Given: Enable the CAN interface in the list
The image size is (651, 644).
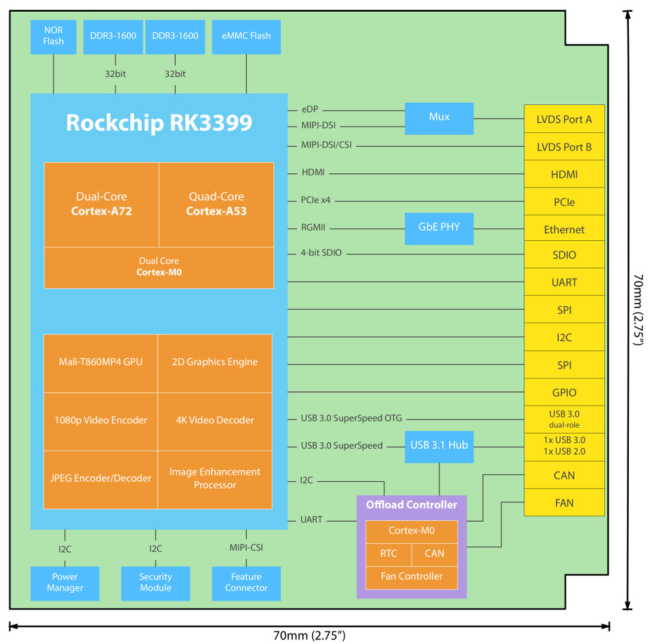Looking at the screenshot, I should 564,475.
